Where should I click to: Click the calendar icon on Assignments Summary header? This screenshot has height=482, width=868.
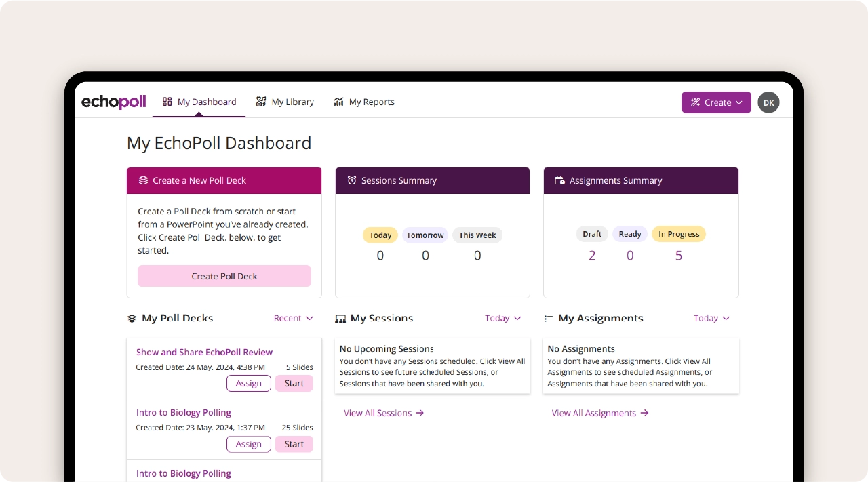[559, 180]
